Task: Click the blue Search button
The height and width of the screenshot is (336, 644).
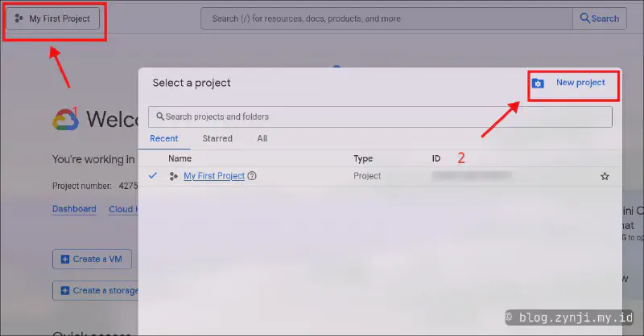Action: pos(600,18)
